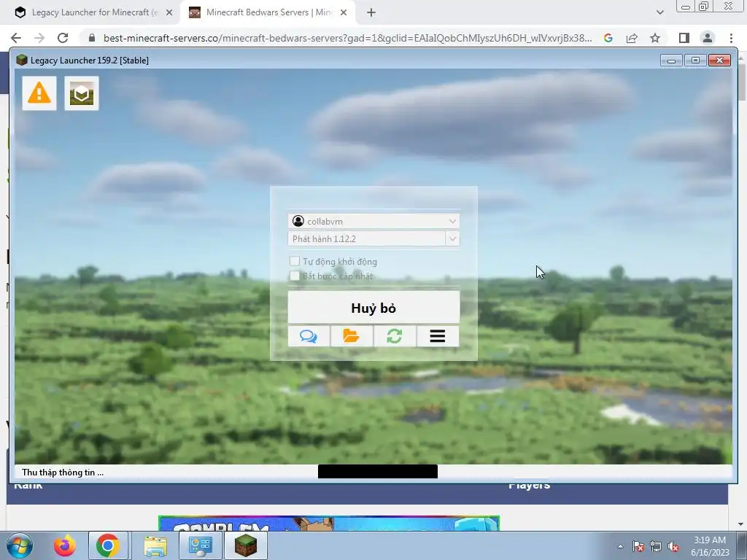Click the Chrome forward arrow
This screenshot has height=560, width=747.
pos(39,38)
